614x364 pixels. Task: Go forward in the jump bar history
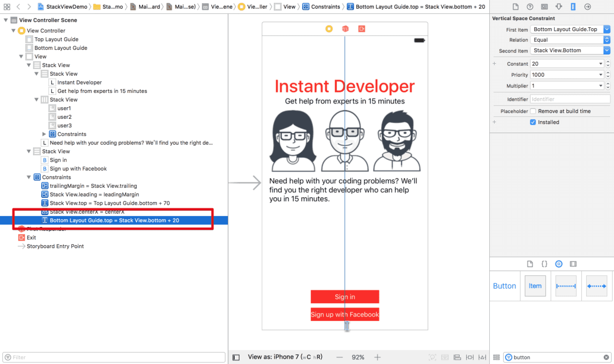click(x=29, y=7)
